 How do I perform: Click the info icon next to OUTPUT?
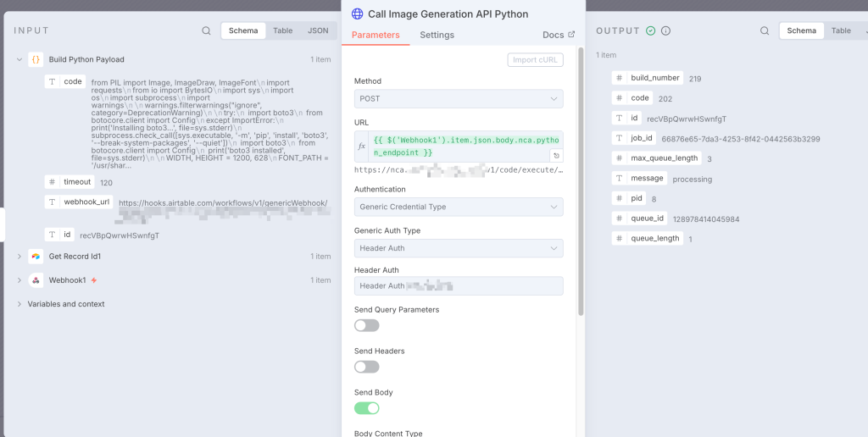665,30
